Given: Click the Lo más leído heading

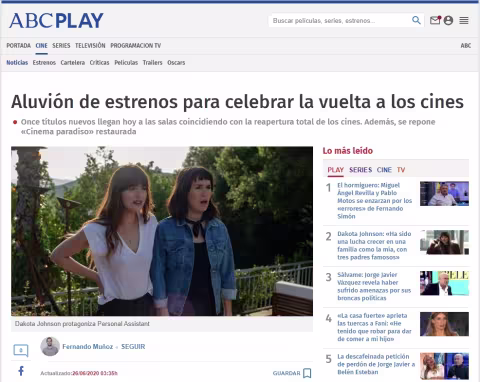Looking at the screenshot, I should tap(348, 151).
